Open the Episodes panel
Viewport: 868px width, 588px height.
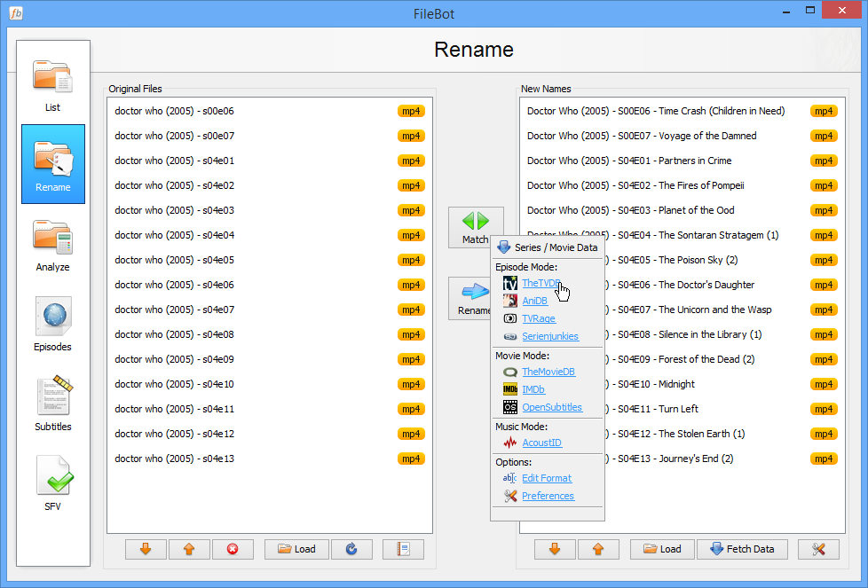click(52, 324)
